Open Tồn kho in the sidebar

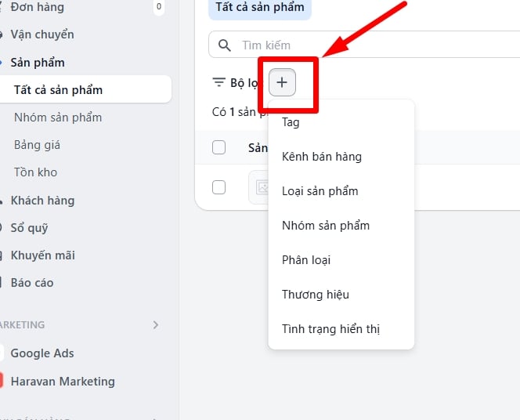[x=35, y=172]
